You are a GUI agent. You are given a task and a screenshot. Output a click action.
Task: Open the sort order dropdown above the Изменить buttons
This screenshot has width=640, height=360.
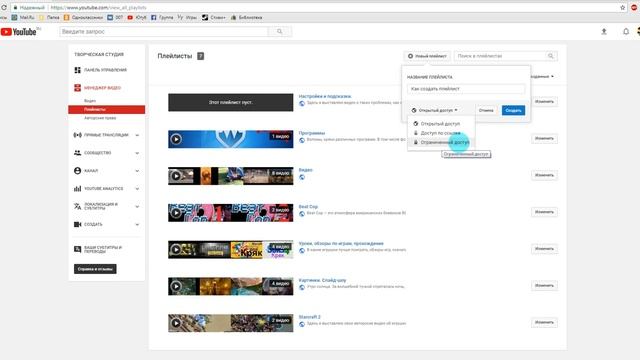[x=543, y=76]
